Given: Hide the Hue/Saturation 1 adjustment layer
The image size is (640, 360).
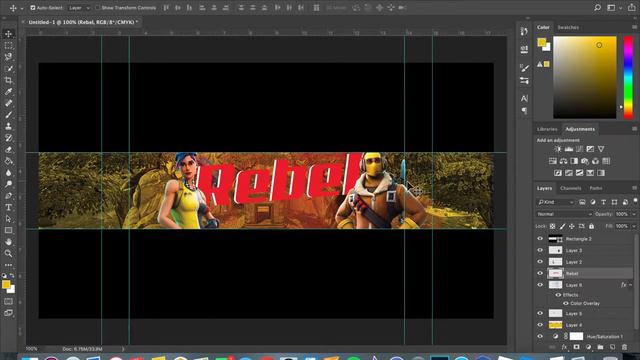Looking at the screenshot, I should [540, 336].
